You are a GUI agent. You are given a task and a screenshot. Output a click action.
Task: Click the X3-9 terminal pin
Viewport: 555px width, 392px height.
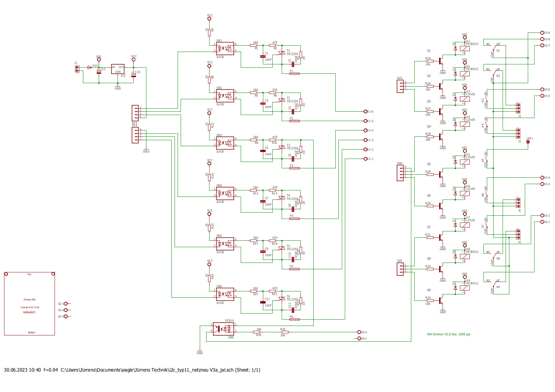pyautogui.click(x=542, y=33)
